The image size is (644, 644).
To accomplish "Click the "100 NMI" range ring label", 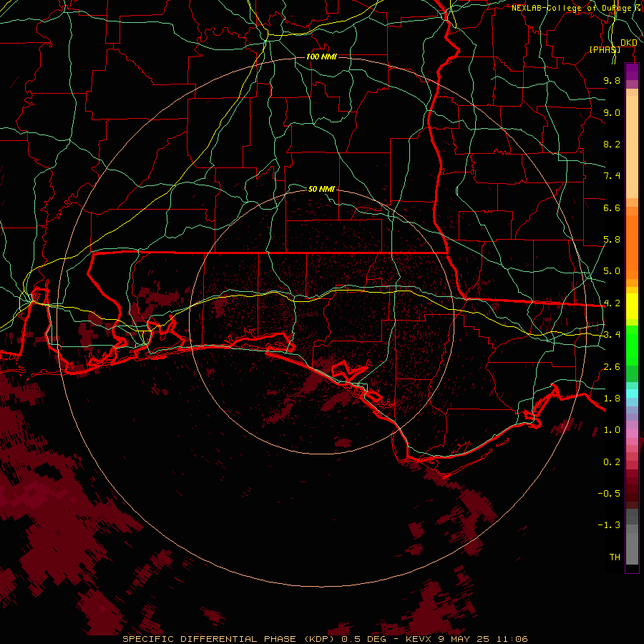I will click(x=321, y=57).
